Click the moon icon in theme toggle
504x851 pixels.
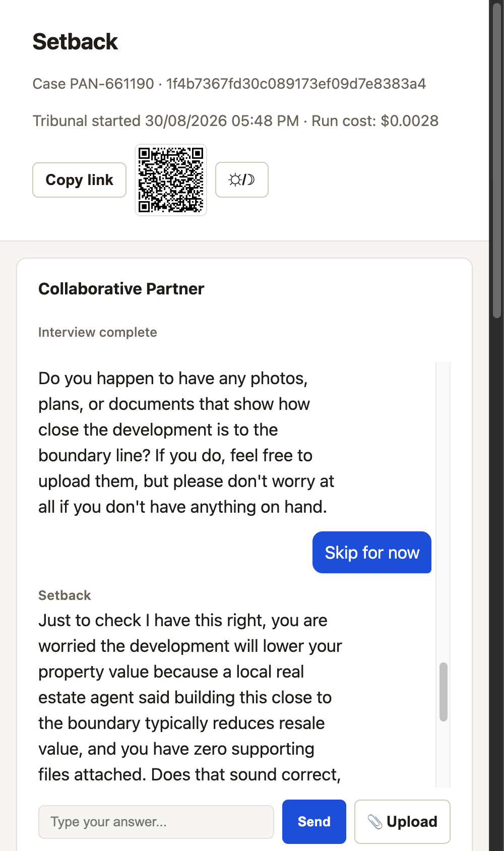tap(250, 179)
